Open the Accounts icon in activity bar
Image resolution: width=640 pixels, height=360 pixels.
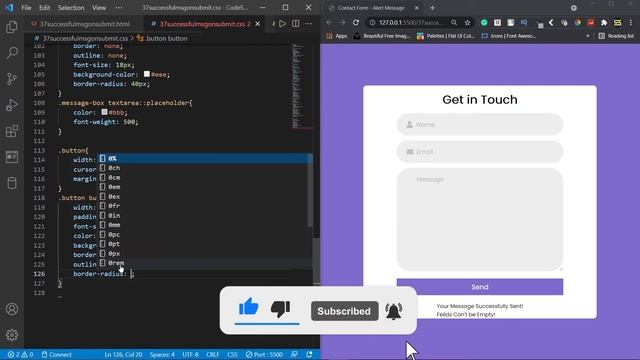[x=12, y=309]
